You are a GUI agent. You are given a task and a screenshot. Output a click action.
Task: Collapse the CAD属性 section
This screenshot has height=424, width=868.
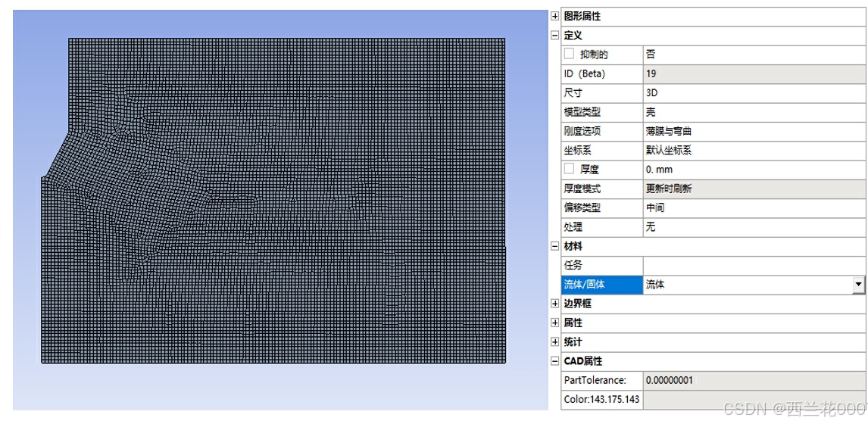click(x=554, y=361)
